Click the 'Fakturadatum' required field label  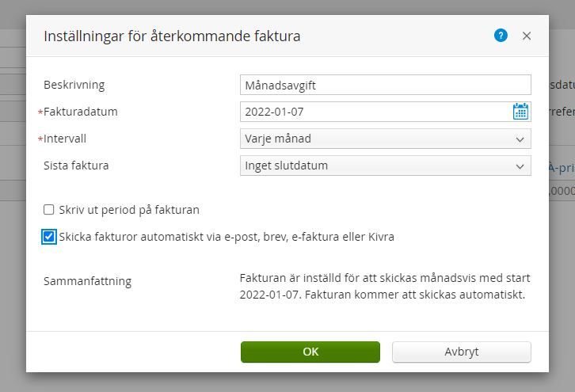tap(80, 112)
